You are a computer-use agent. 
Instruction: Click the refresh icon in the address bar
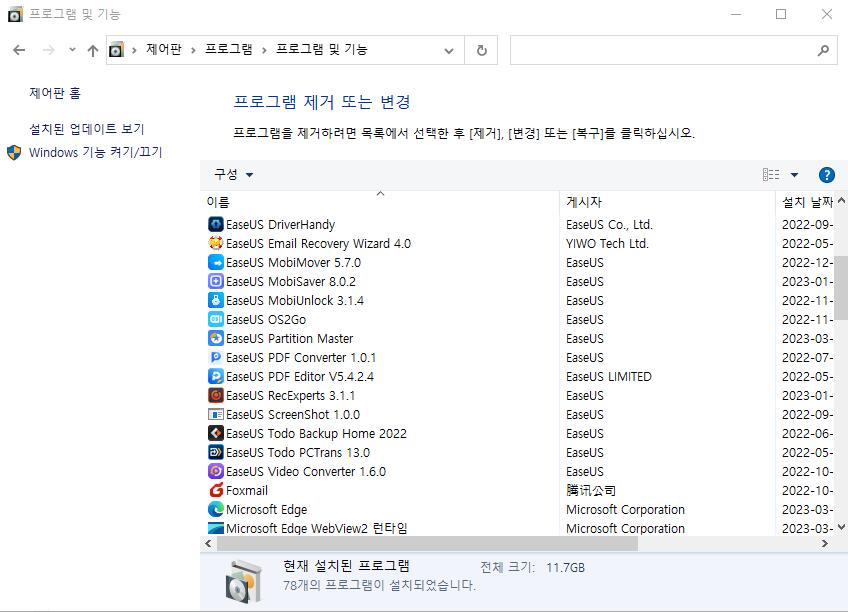(481, 50)
